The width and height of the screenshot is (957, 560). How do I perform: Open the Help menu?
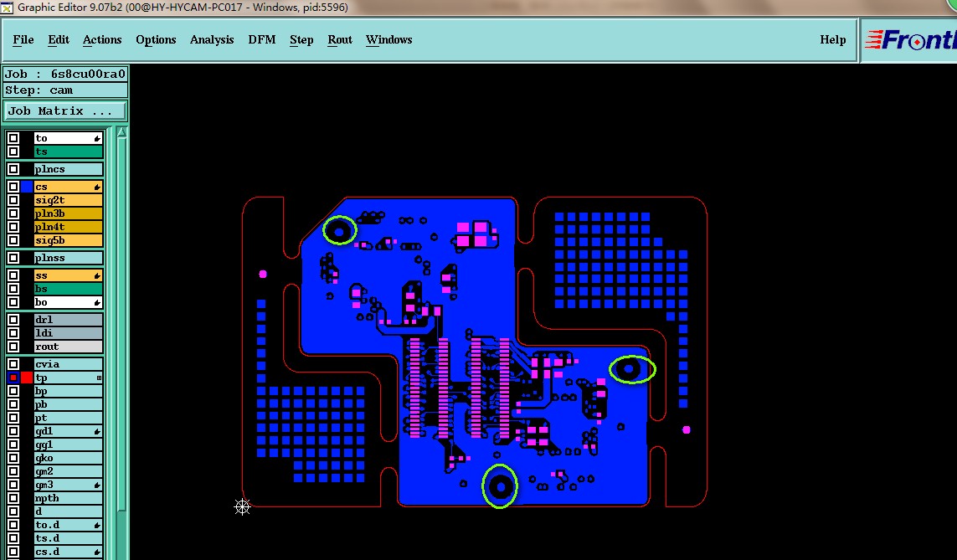[832, 39]
